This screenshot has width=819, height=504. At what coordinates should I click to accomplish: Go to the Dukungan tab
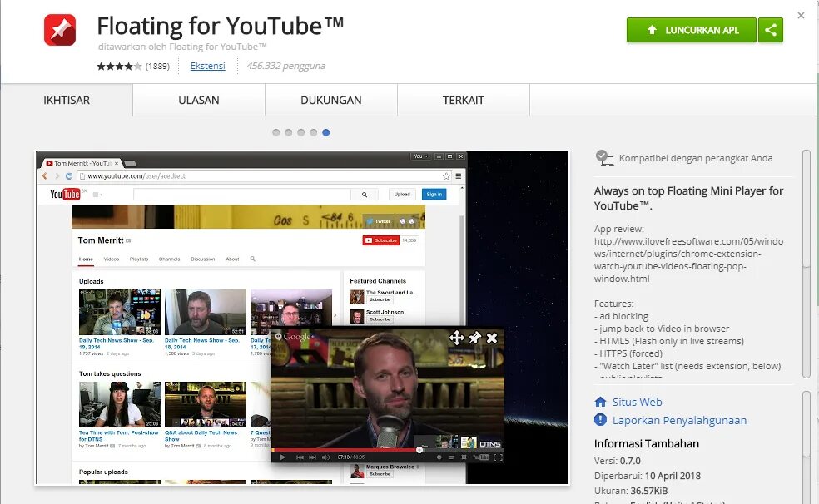pos(331,100)
